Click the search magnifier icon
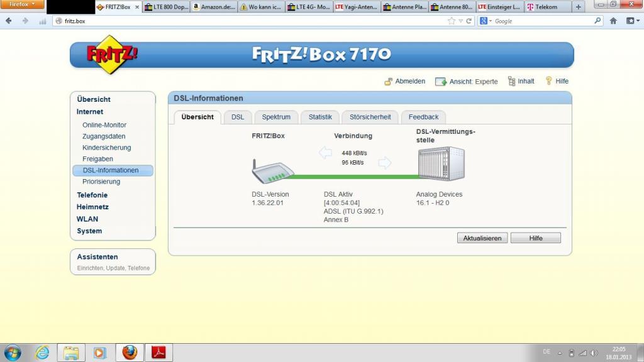 597,21
